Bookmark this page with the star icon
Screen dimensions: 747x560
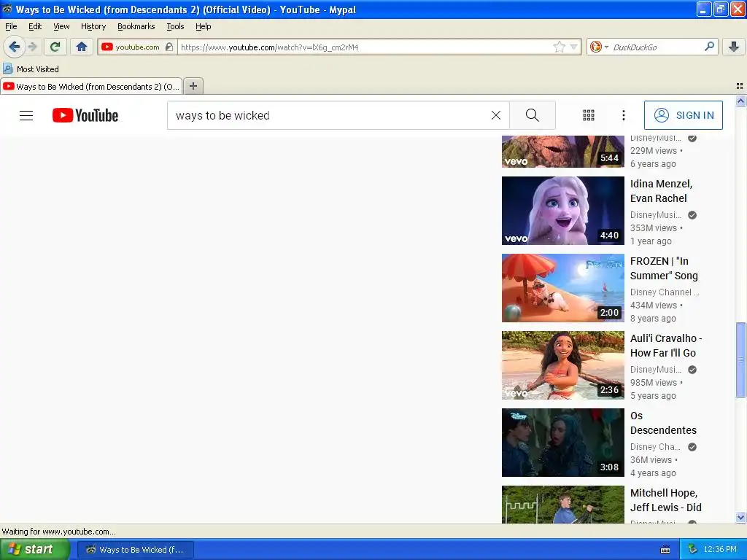coord(560,47)
